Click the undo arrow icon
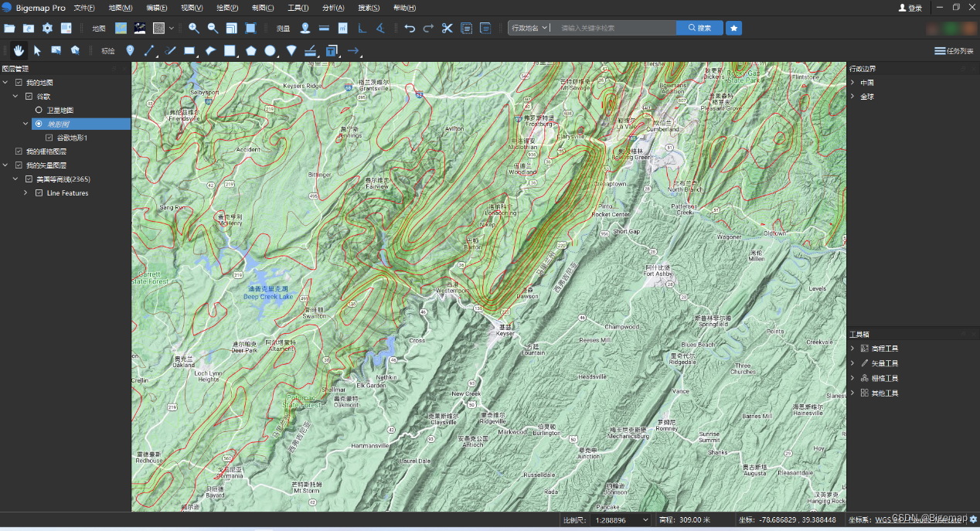 coord(410,29)
